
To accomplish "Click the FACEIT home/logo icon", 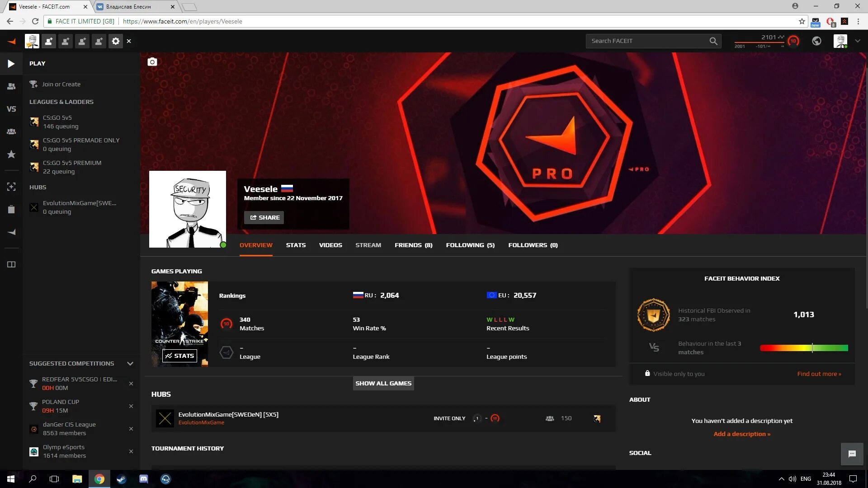I will coord(11,41).
